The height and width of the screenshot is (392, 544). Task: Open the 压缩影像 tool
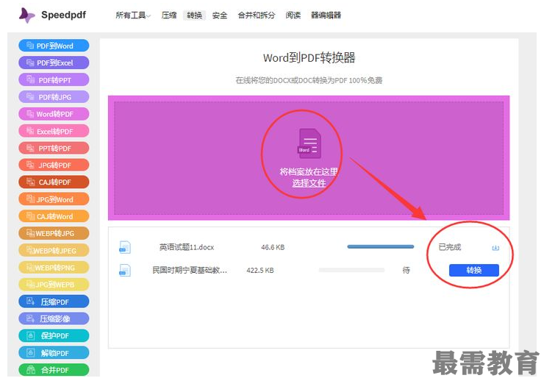point(54,318)
